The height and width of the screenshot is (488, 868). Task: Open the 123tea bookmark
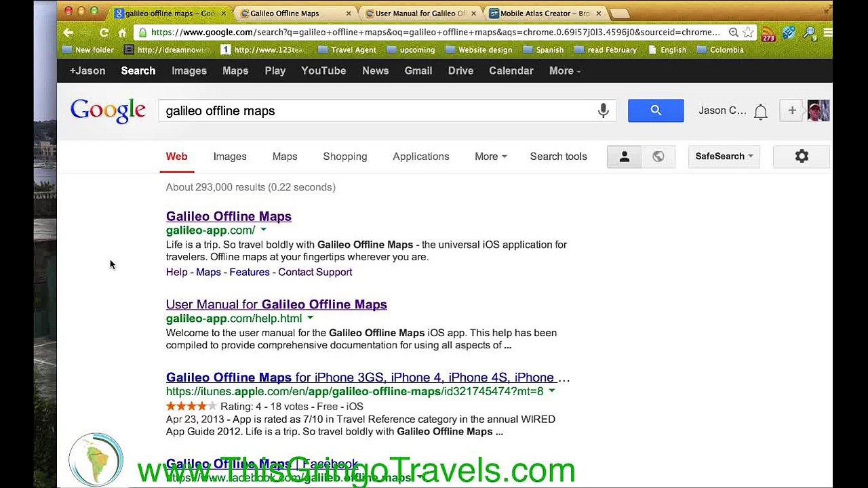tap(262, 50)
